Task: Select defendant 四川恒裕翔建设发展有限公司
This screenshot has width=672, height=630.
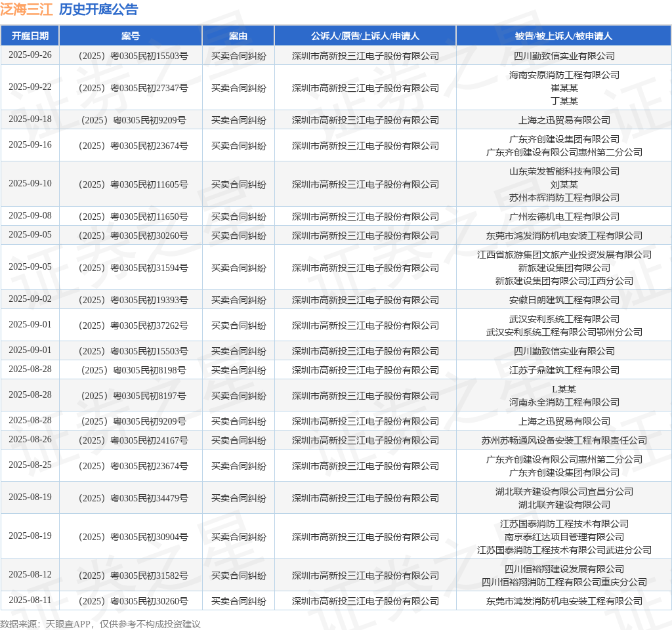Action: (564, 569)
